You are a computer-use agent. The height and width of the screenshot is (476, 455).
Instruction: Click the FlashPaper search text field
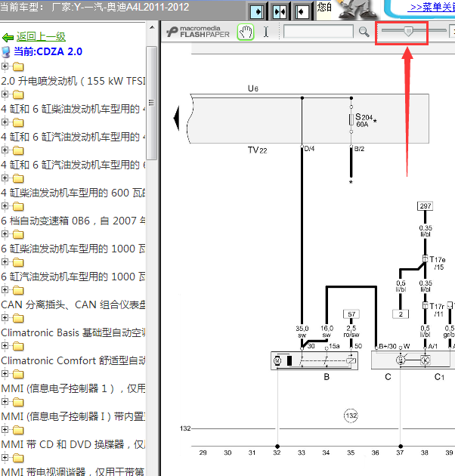tap(318, 32)
